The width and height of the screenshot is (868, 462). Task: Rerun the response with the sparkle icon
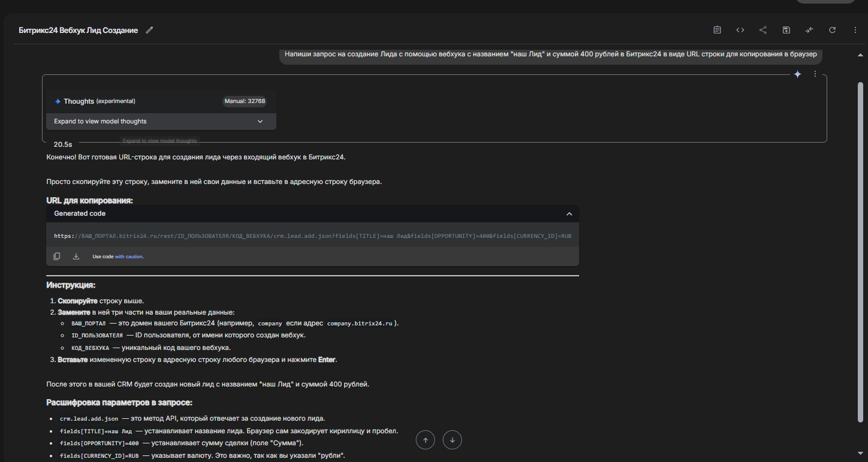pos(797,74)
